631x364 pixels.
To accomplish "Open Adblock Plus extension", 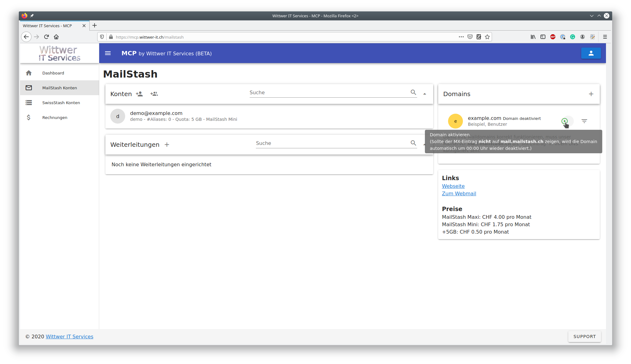I will (x=553, y=37).
